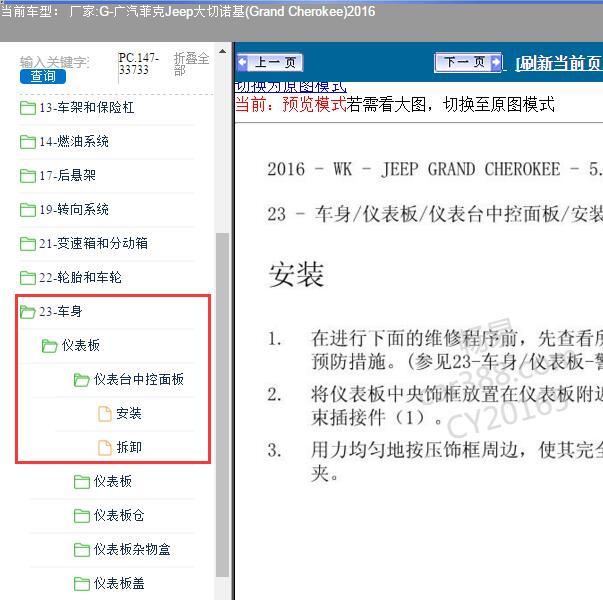Click the tree panel vertical scrollbar thumb
The width and height of the screenshot is (603, 600).
[x=222, y=405]
